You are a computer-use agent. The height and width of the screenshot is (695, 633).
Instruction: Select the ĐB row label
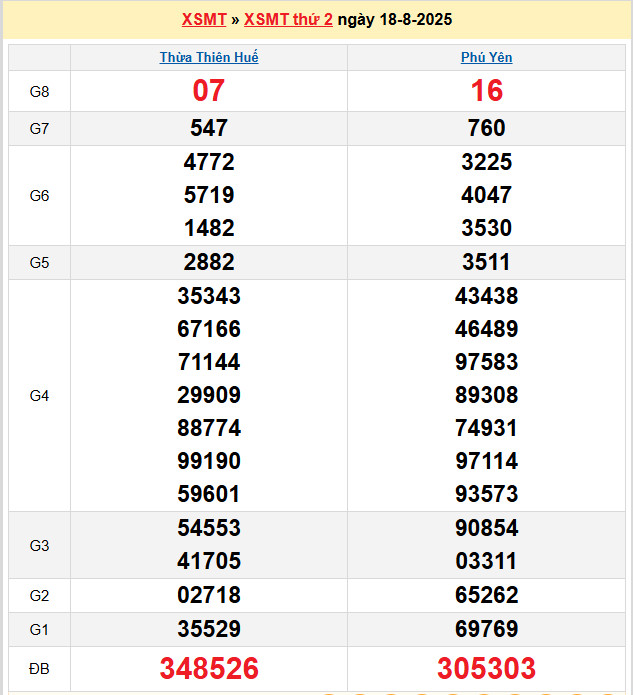pyautogui.click(x=39, y=668)
